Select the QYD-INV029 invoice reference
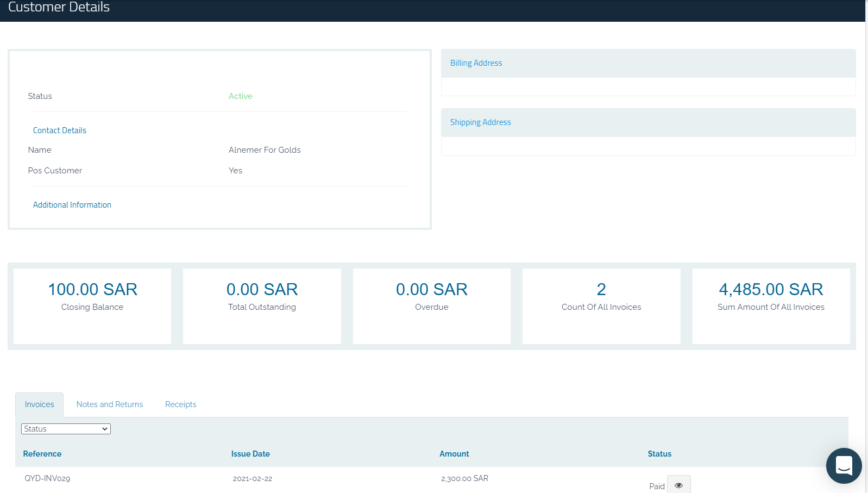868x493 pixels. click(x=47, y=478)
